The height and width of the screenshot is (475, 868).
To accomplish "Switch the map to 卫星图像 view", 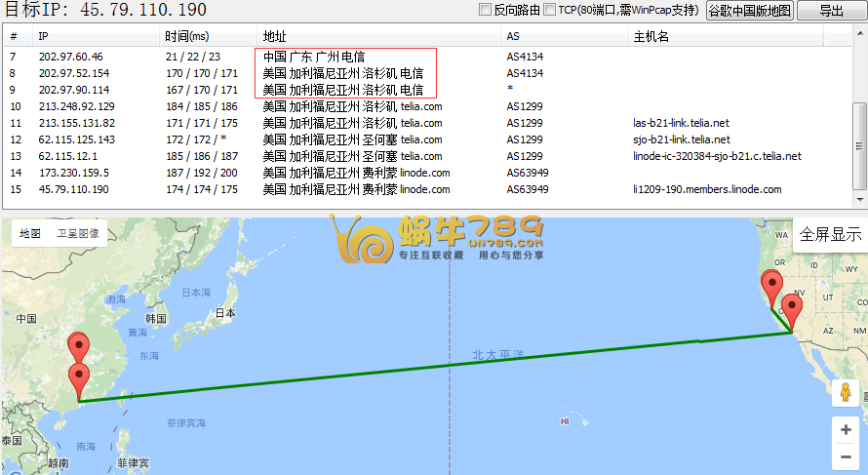I will point(77,234).
